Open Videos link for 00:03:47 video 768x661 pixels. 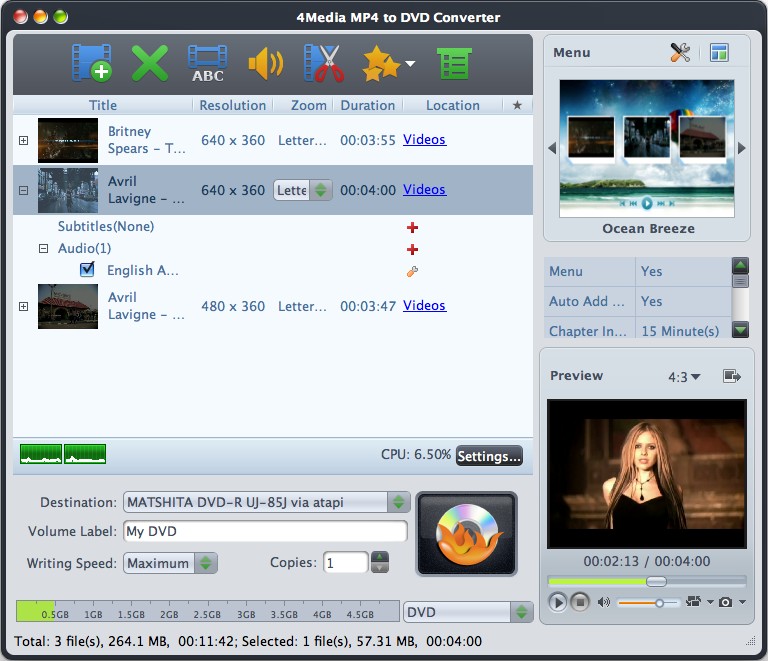point(424,306)
